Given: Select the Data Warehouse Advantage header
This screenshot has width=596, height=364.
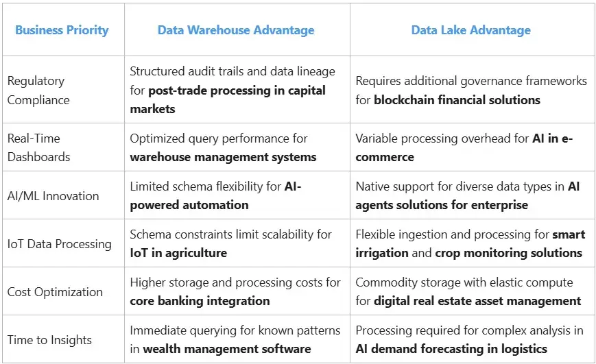Looking at the screenshot, I should pyautogui.click(x=236, y=30).
